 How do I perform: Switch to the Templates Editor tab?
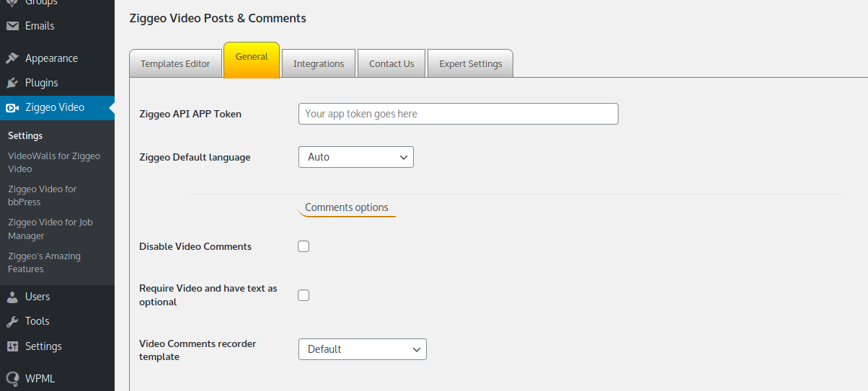point(175,63)
